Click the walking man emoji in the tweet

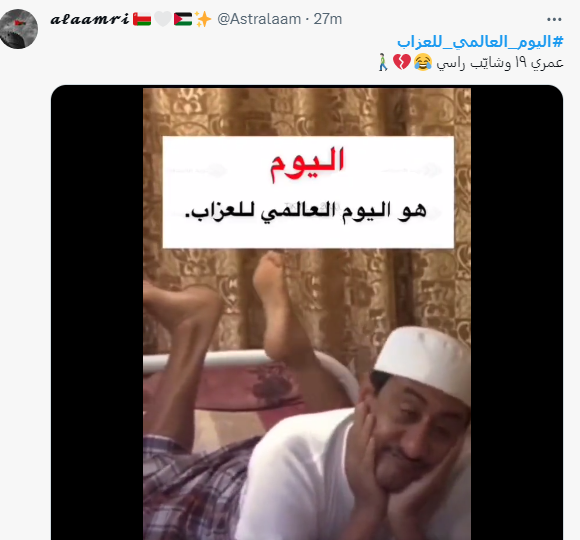[x=383, y=62]
